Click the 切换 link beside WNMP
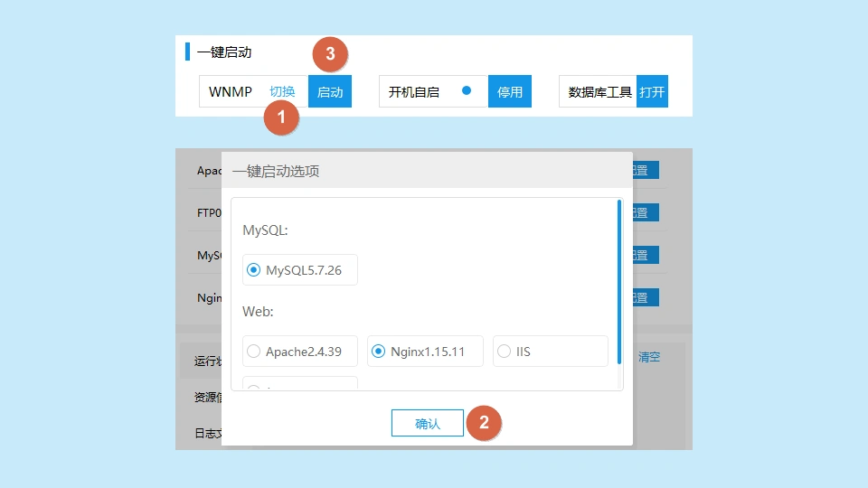The height and width of the screenshot is (488, 868). pyautogui.click(x=282, y=91)
